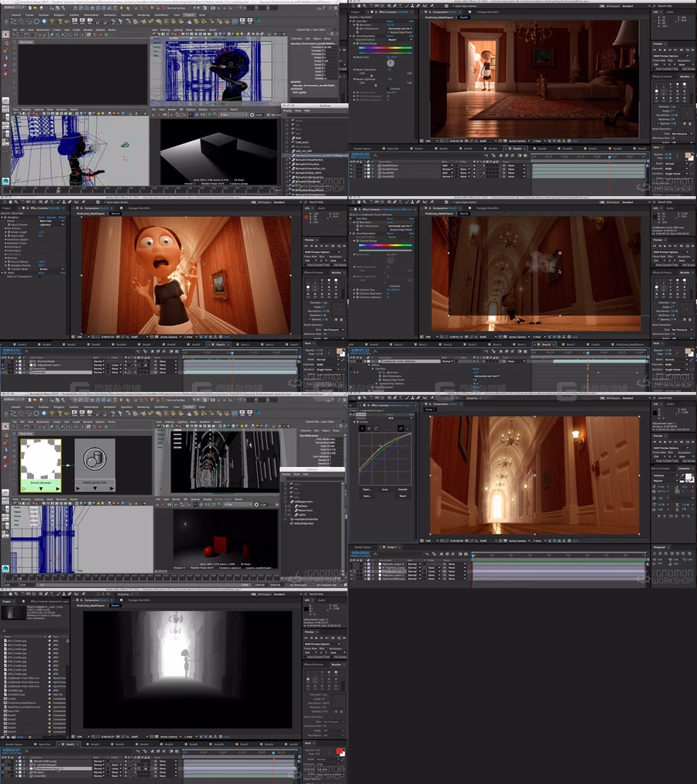The image size is (697, 784).
Task: Click the Smooth button under the Curves graph
Action: [403, 490]
